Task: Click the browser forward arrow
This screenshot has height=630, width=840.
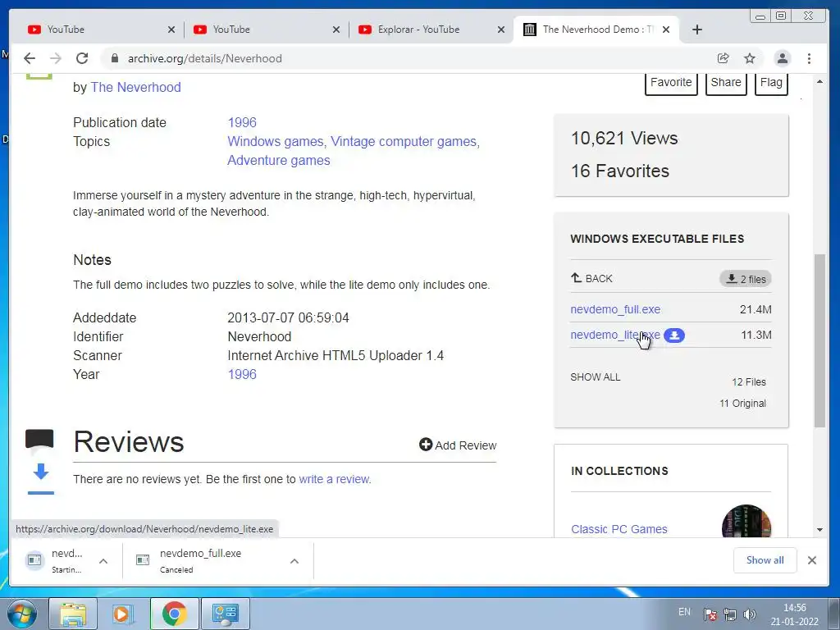Action: (56, 58)
